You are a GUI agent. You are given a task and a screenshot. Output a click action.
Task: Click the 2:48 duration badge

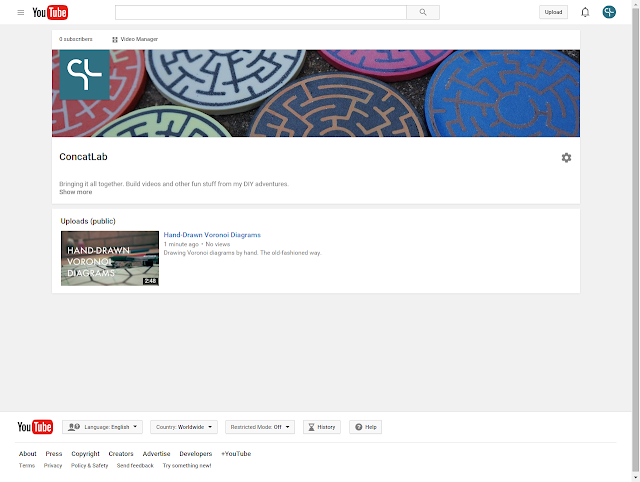click(150, 281)
